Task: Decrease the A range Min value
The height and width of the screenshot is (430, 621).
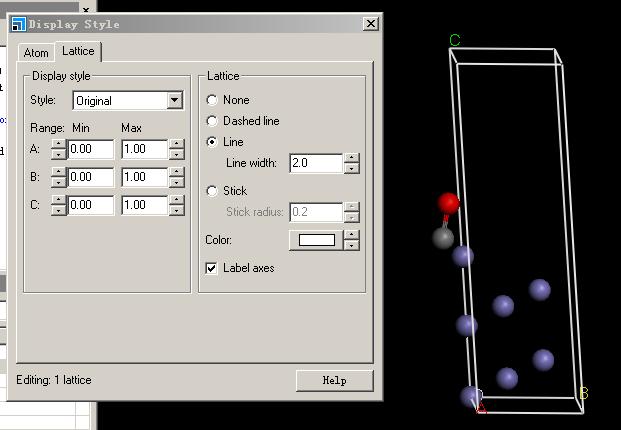Action: (x=59, y=154)
